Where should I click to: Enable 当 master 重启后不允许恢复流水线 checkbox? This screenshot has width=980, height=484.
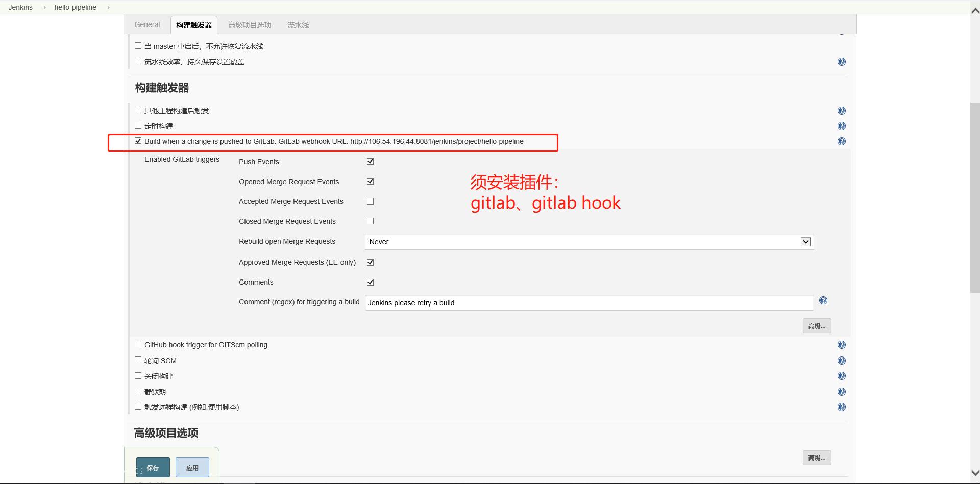[x=138, y=46]
